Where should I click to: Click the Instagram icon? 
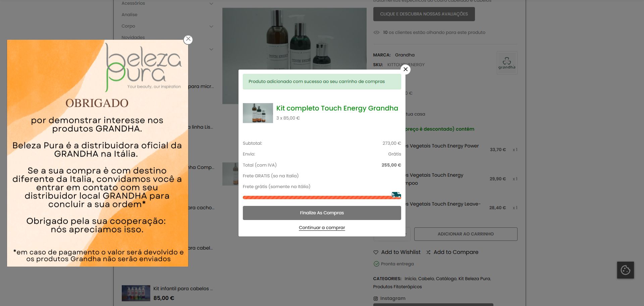click(x=376, y=298)
